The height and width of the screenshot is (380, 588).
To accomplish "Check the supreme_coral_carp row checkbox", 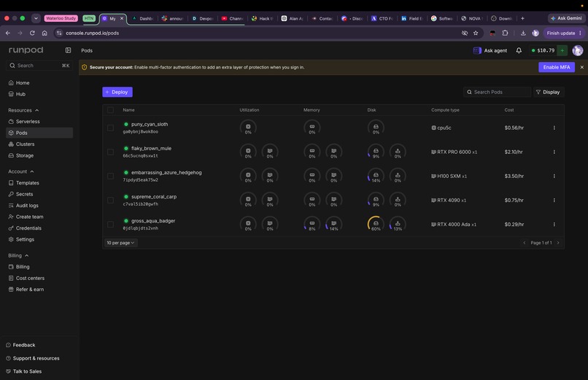I will tap(110, 200).
